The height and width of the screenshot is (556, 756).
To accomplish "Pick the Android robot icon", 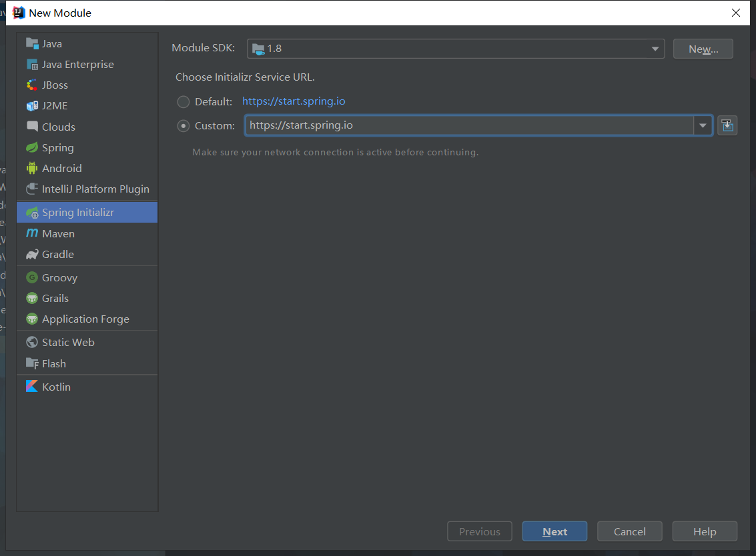I will click(x=32, y=168).
